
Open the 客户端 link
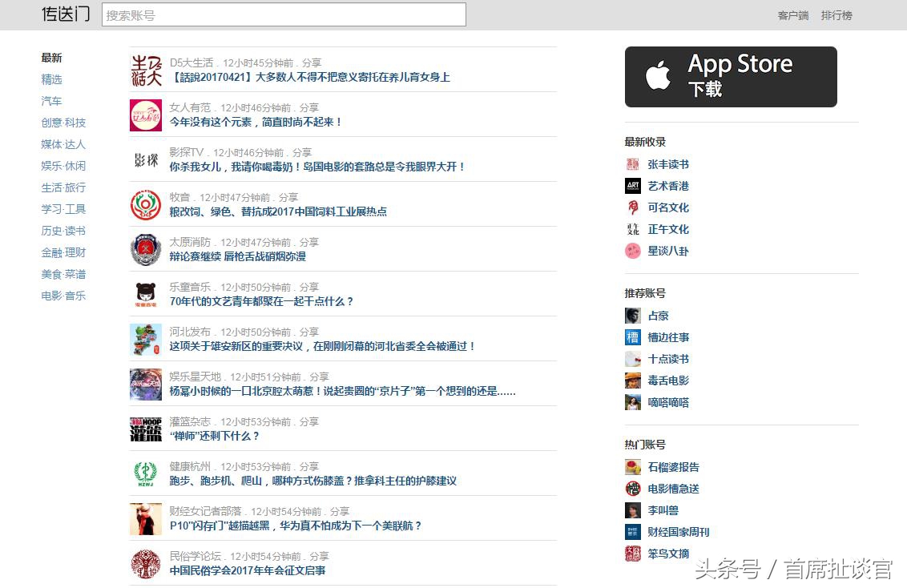pyautogui.click(x=792, y=14)
